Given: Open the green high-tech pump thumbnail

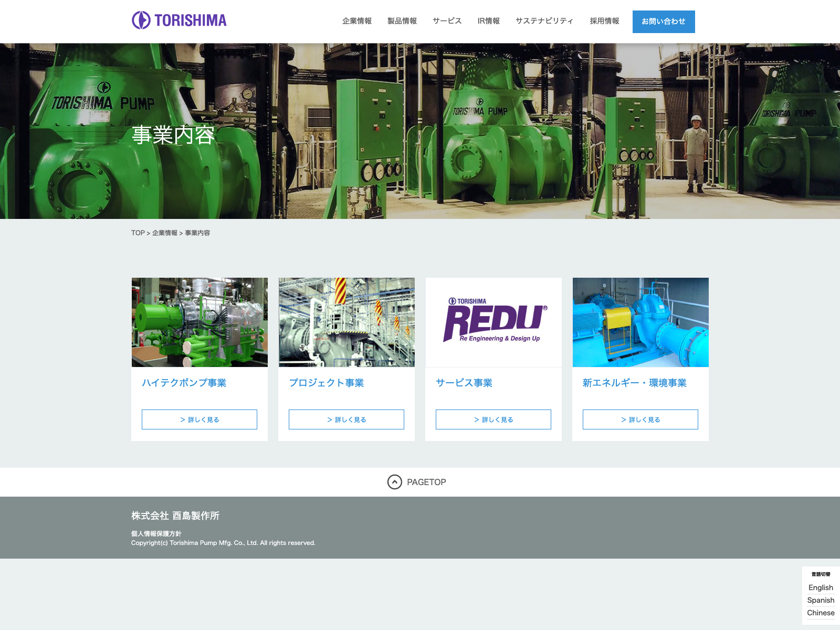Looking at the screenshot, I should point(199,322).
